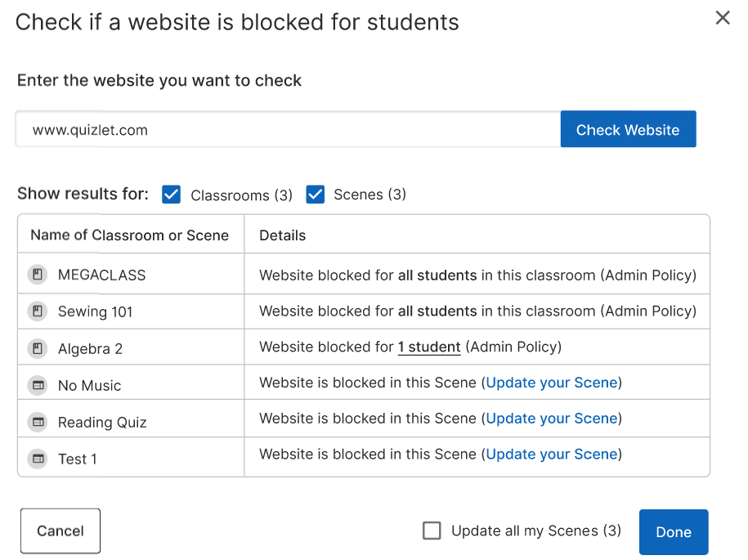Image resolution: width=748 pixels, height=560 pixels.
Task: Select the No Music scene name
Action: click(x=89, y=385)
